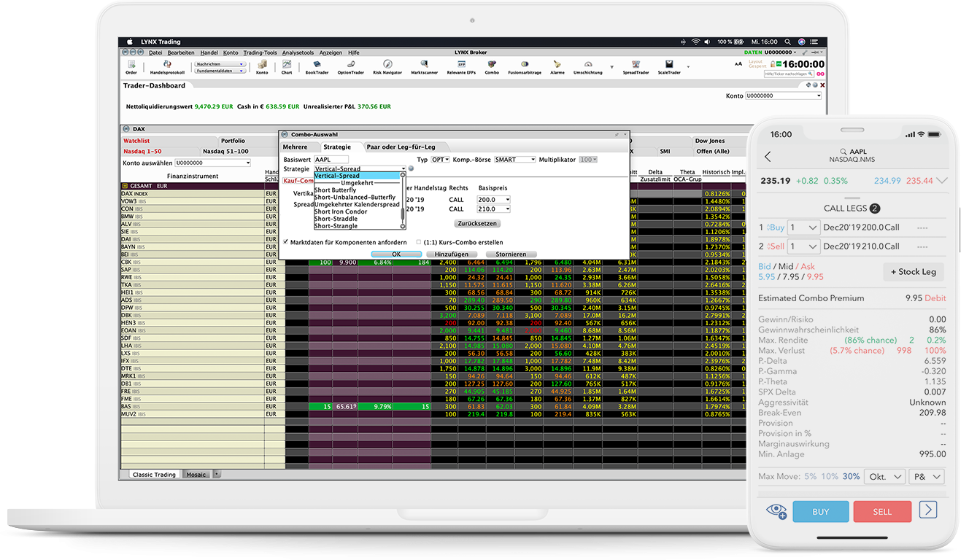Click the yellow GESAMT expand icon
Image resolution: width=969 pixels, height=560 pixels.
(125, 186)
